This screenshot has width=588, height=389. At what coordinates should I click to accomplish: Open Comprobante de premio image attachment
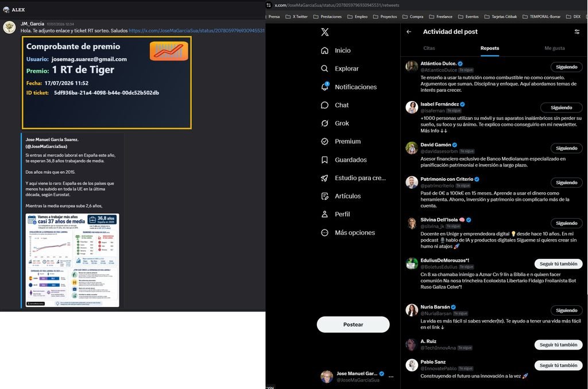click(x=106, y=83)
